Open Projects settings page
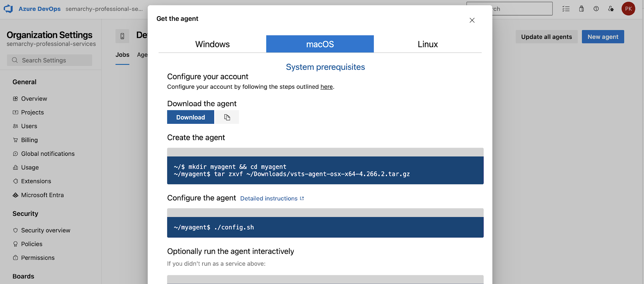 32,112
